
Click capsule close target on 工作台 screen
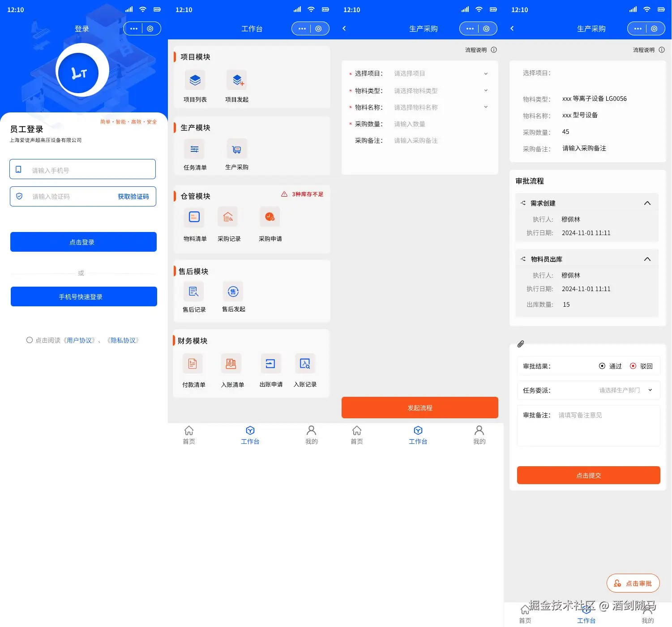(x=318, y=29)
